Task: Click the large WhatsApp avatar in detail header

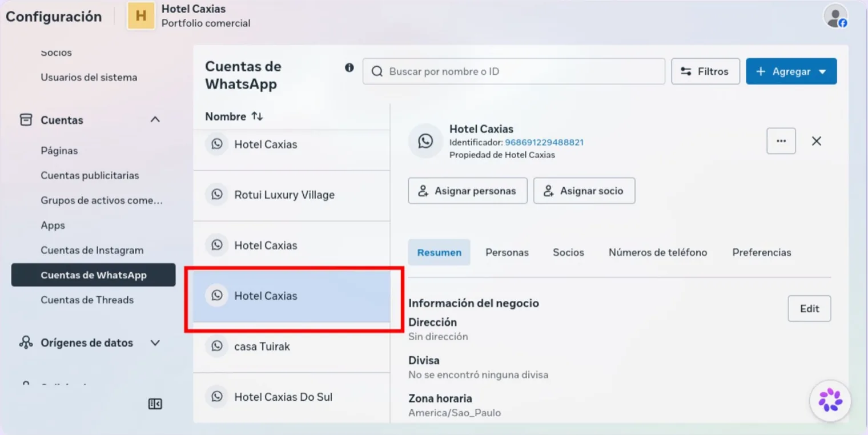Action: (425, 141)
